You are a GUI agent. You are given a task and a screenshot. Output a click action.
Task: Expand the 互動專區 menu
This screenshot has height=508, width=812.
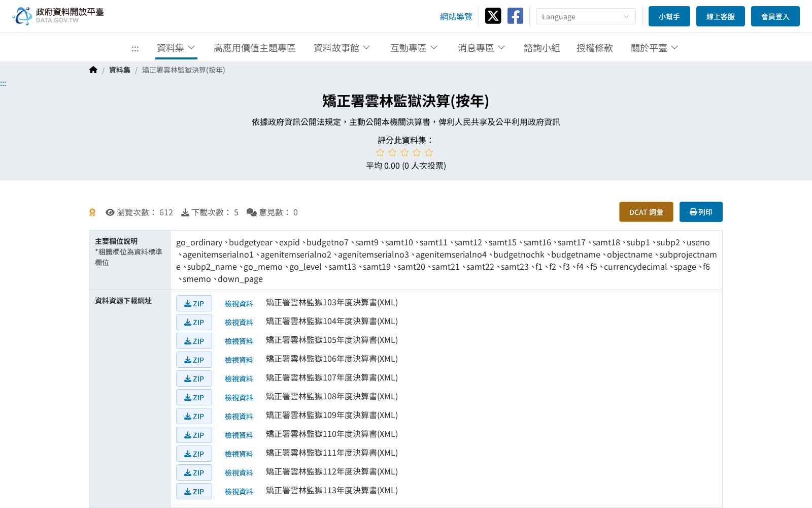414,48
